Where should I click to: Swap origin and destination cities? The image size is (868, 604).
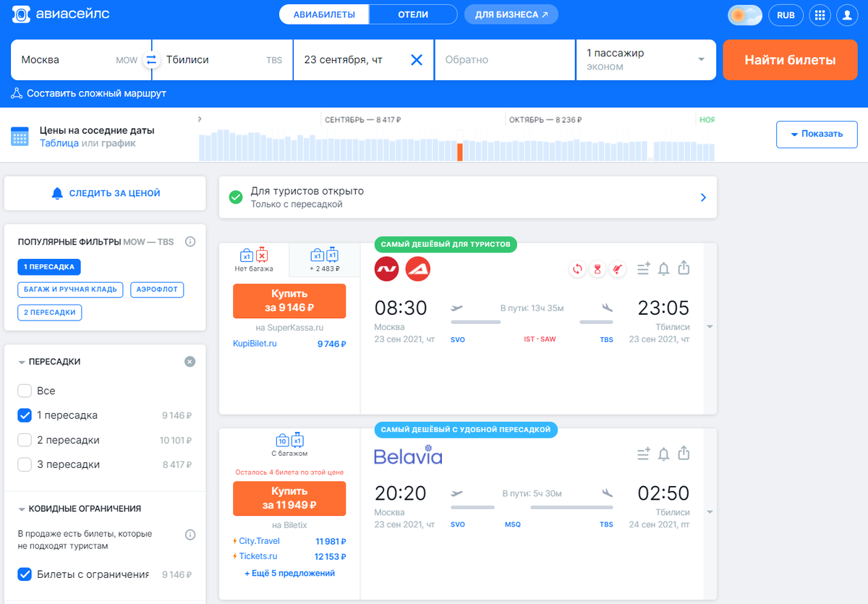151,60
